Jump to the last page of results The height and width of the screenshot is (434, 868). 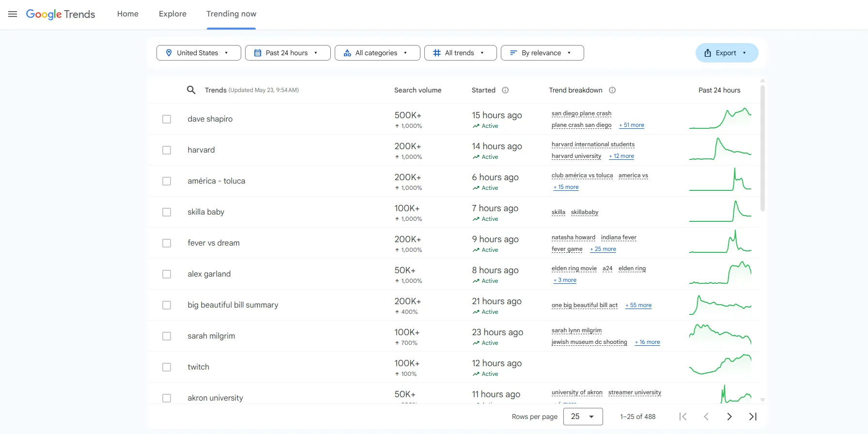(753, 417)
